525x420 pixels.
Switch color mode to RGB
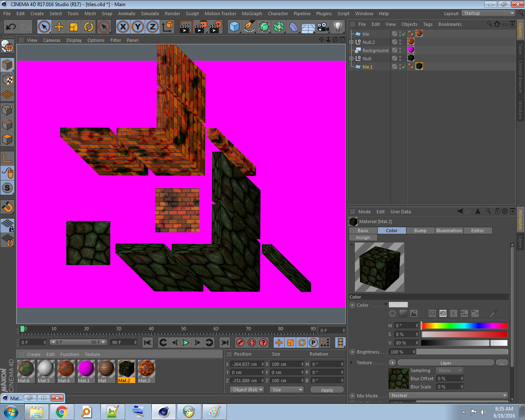click(x=432, y=313)
